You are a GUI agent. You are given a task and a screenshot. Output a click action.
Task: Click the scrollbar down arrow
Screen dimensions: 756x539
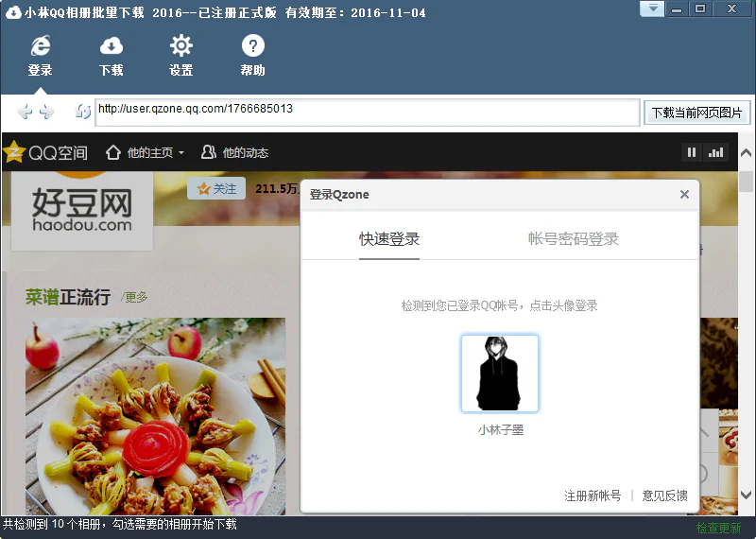(746, 495)
